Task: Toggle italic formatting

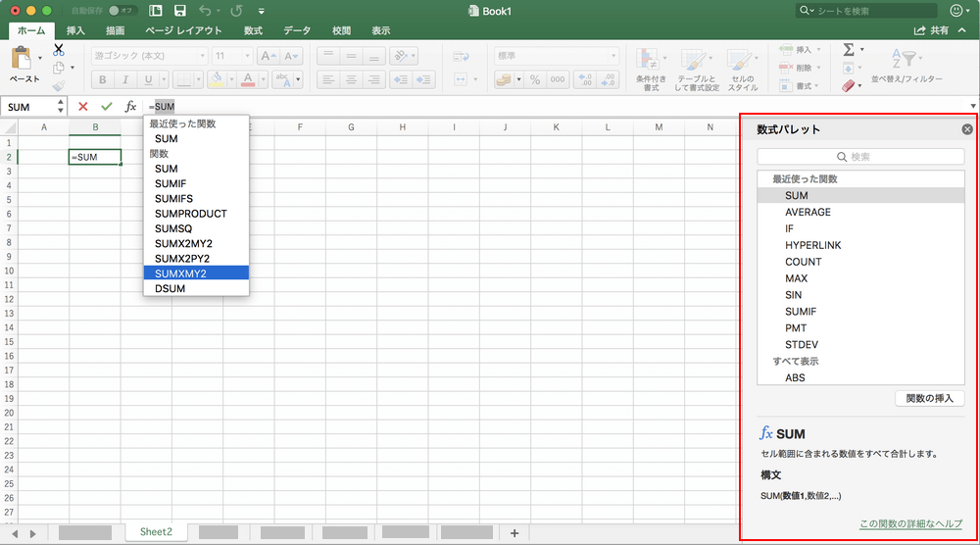Action: pos(125,79)
